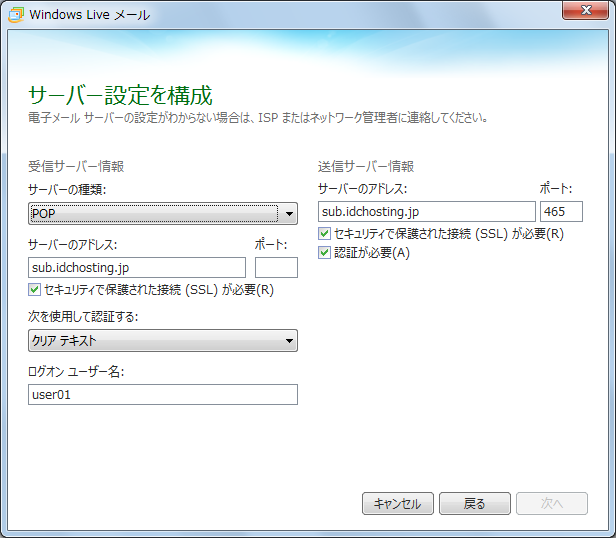Click the 次を使用して認証する label
The image size is (616, 538).
tap(83, 316)
